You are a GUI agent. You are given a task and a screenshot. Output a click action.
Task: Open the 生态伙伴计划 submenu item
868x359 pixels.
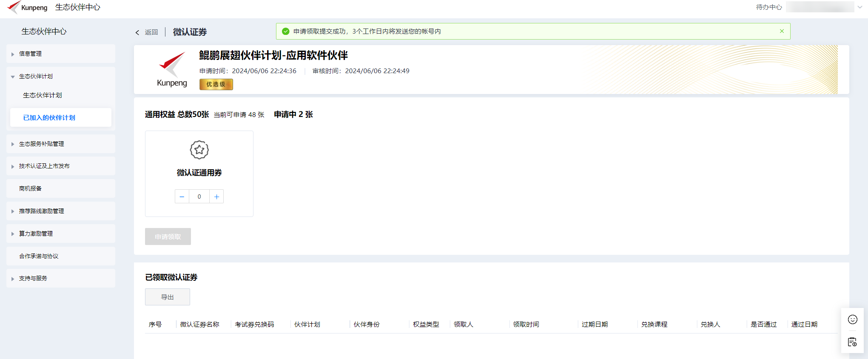[x=43, y=95]
